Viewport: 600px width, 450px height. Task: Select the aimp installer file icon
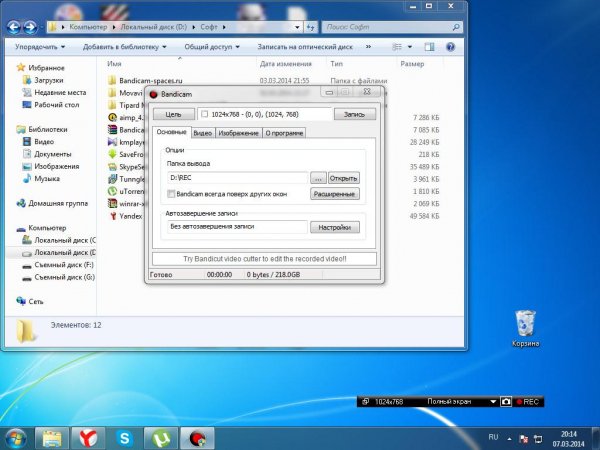(112, 117)
